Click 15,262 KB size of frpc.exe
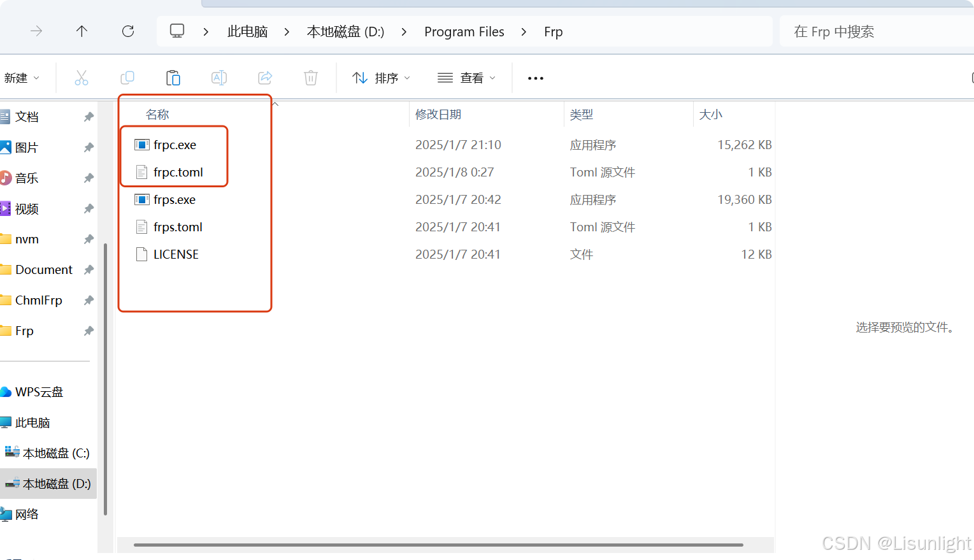Screen dimensions: 974x560 745,145
